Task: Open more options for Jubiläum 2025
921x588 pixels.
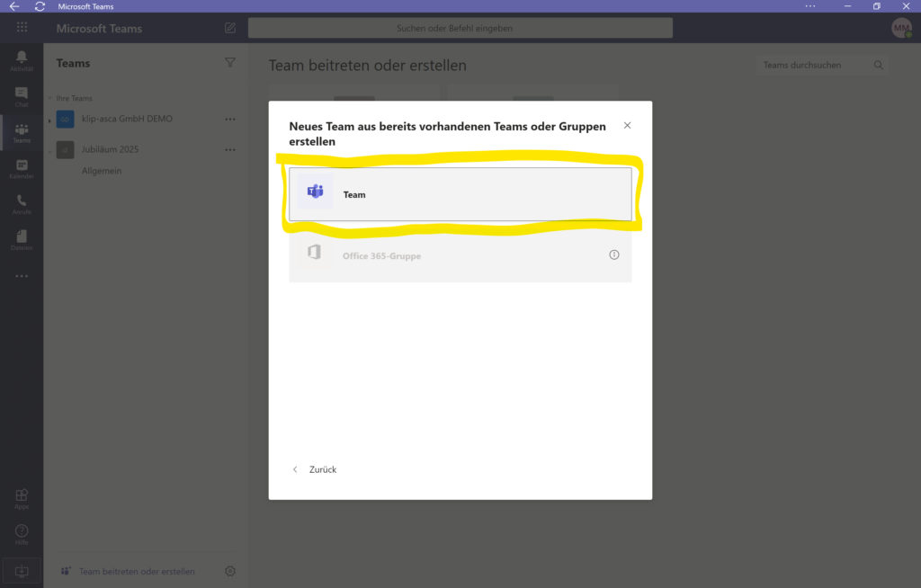Action: tap(230, 150)
